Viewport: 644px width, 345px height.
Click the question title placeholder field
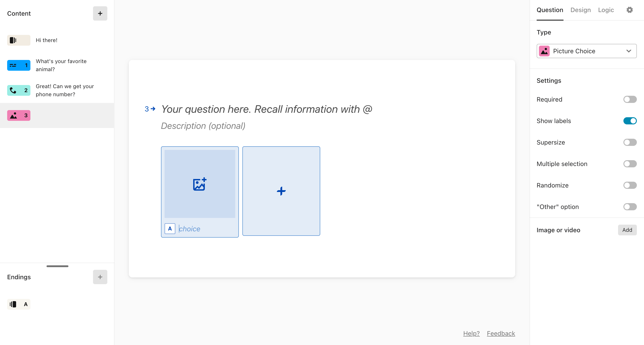pos(267,109)
